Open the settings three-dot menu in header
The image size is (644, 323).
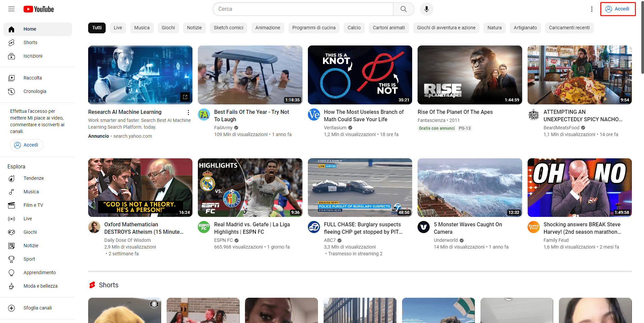click(592, 9)
